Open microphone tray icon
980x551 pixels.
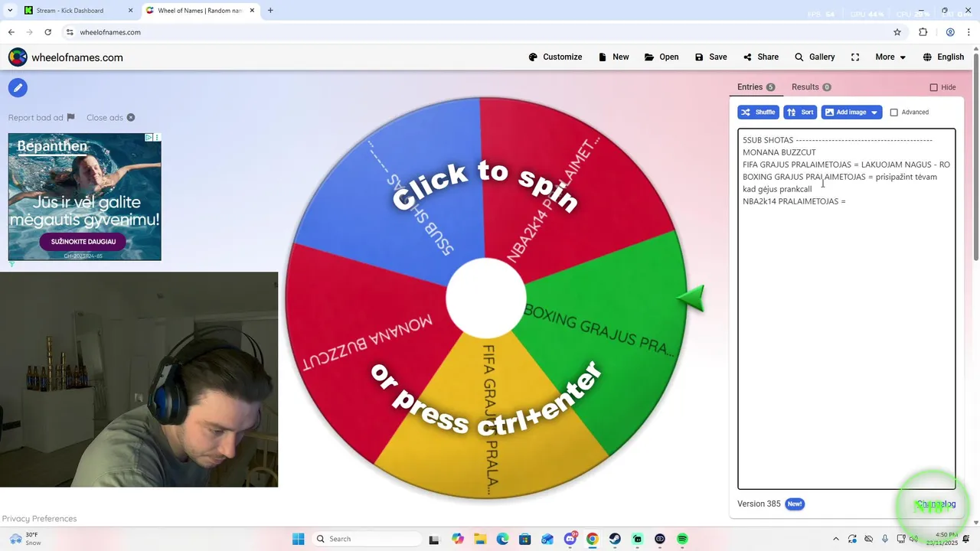point(885,539)
